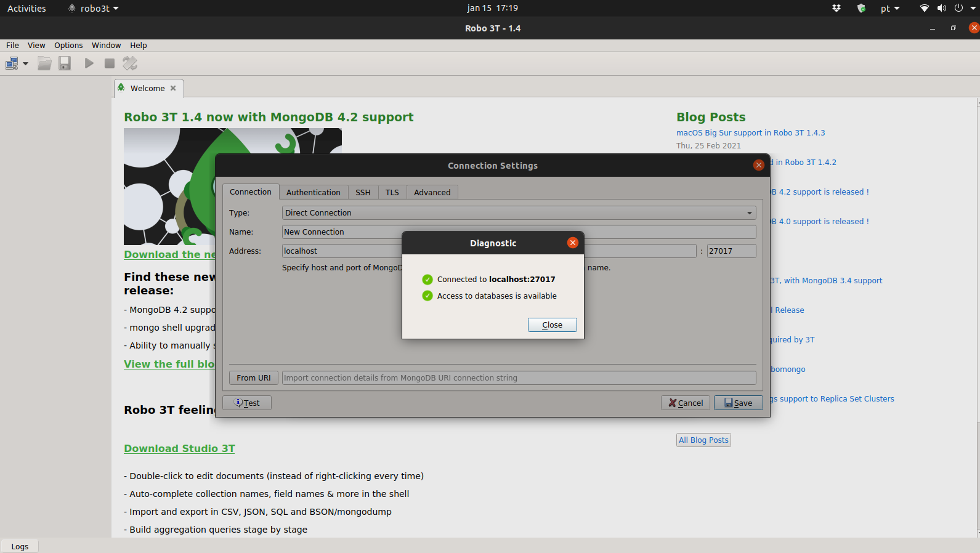The width and height of the screenshot is (980, 553).
Task: Click the Connect toolbar icon
Action: [12, 63]
